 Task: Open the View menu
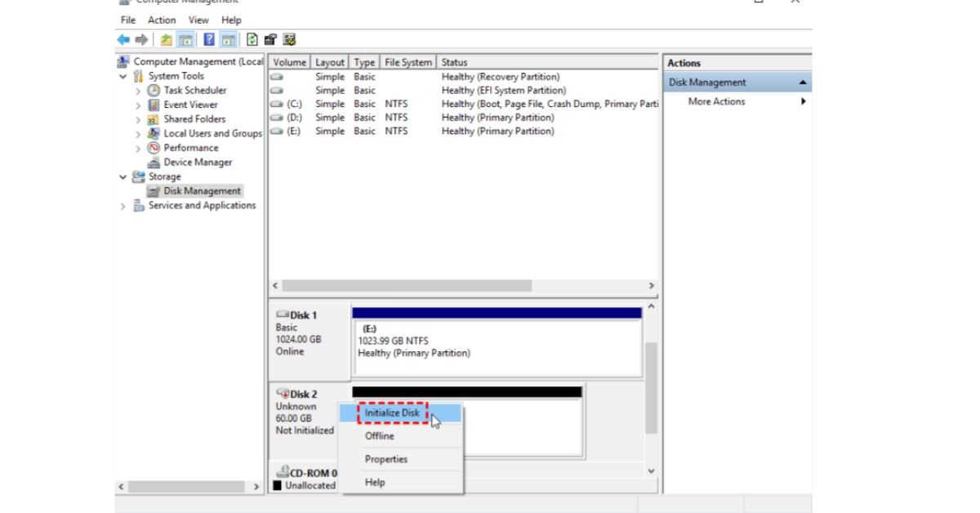click(198, 20)
